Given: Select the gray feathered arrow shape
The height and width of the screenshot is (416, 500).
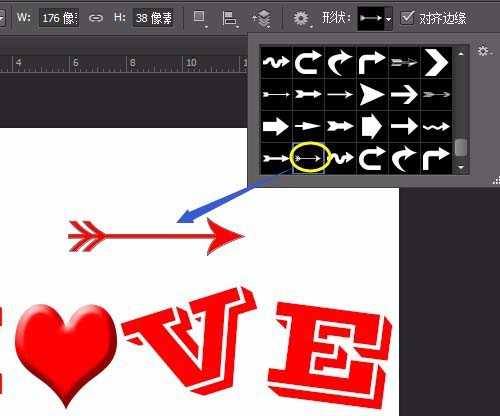Looking at the screenshot, I should [436, 95].
